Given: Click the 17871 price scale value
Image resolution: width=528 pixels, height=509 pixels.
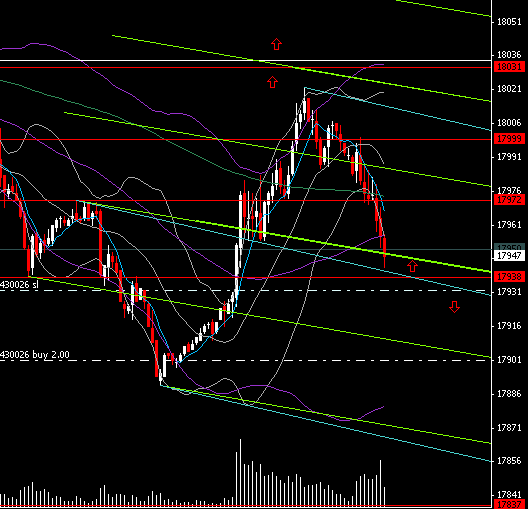Looking at the screenshot, I should [x=509, y=428].
